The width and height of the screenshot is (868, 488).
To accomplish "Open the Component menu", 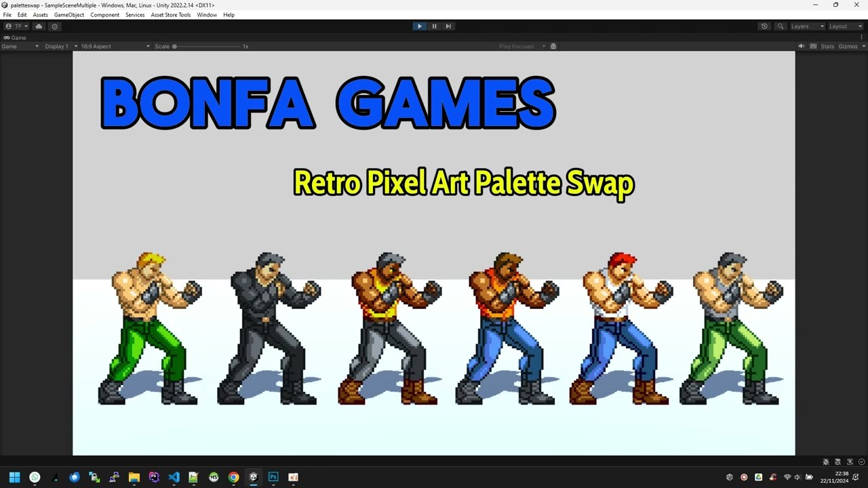I will click(105, 15).
